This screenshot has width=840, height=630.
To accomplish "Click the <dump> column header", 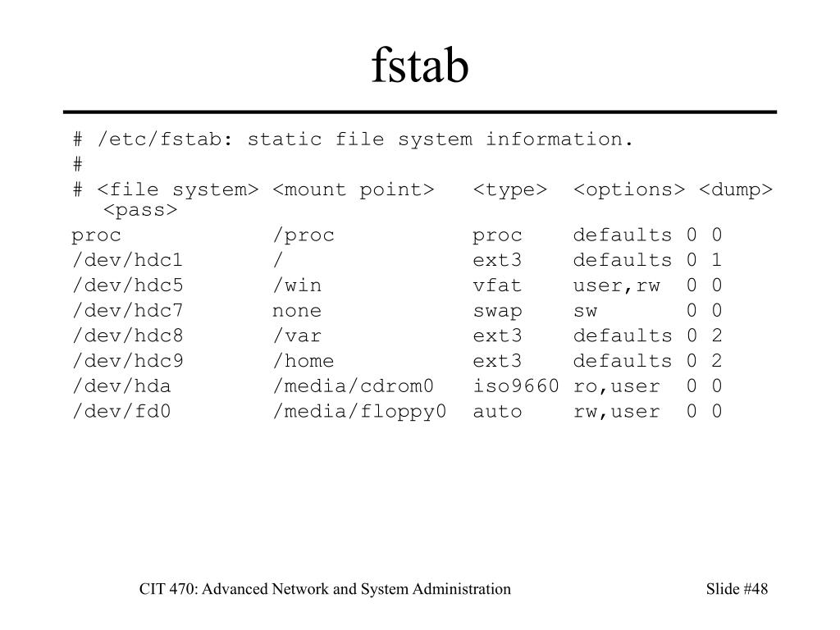I will pos(736,190).
